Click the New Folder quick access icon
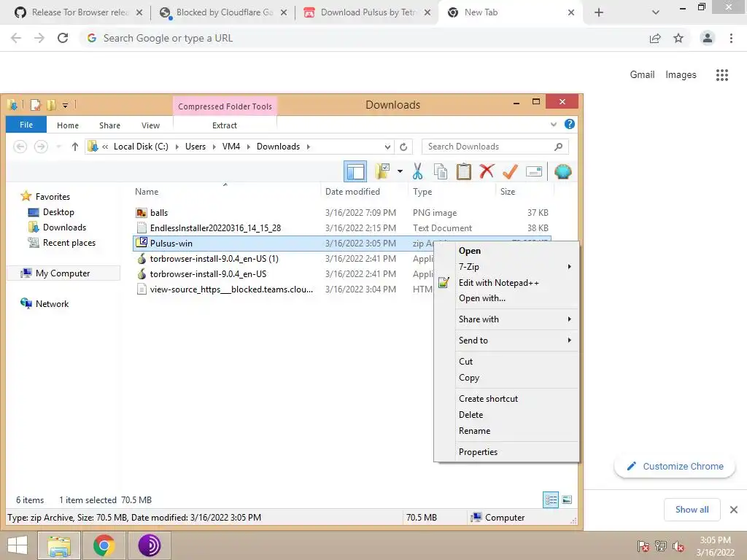The image size is (747, 560). coord(52,105)
